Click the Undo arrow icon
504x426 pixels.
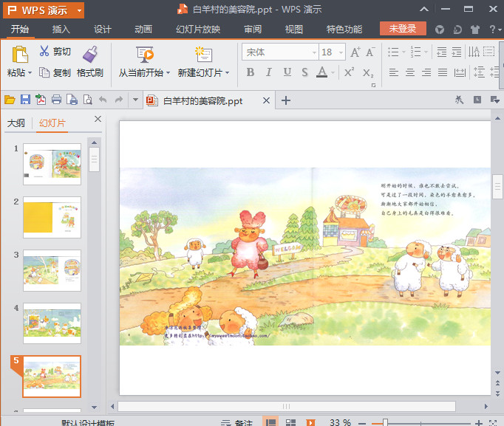pyautogui.click(x=103, y=100)
